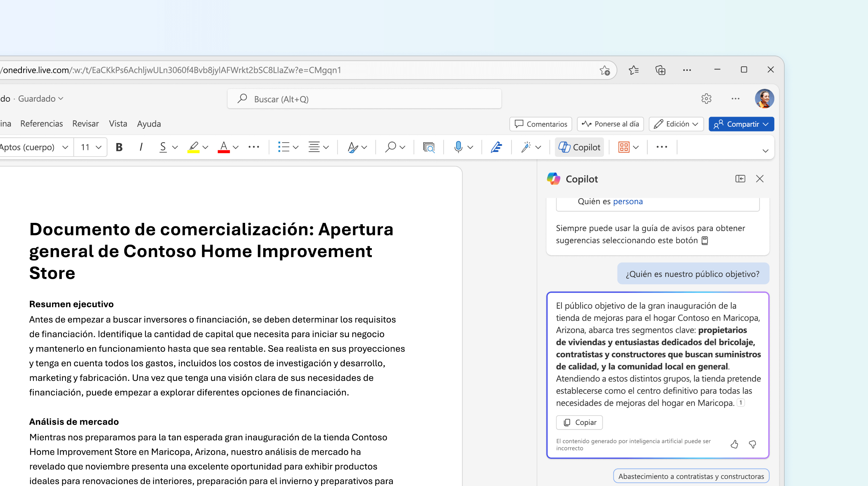The width and height of the screenshot is (868, 486).
Task: Open the header more options ellipsis
Action: pos(735,99)
